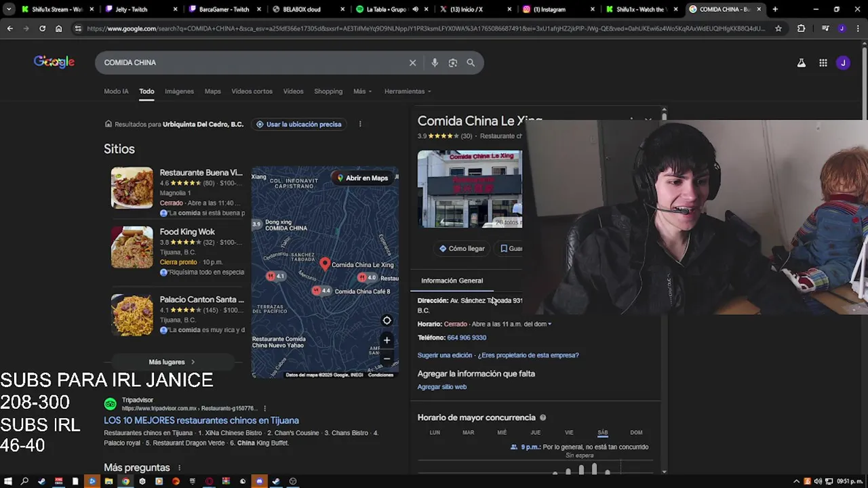Open the phone number 664 906 9330 link
The width and height of the screenshot is (868, 488).
point(467,338)
